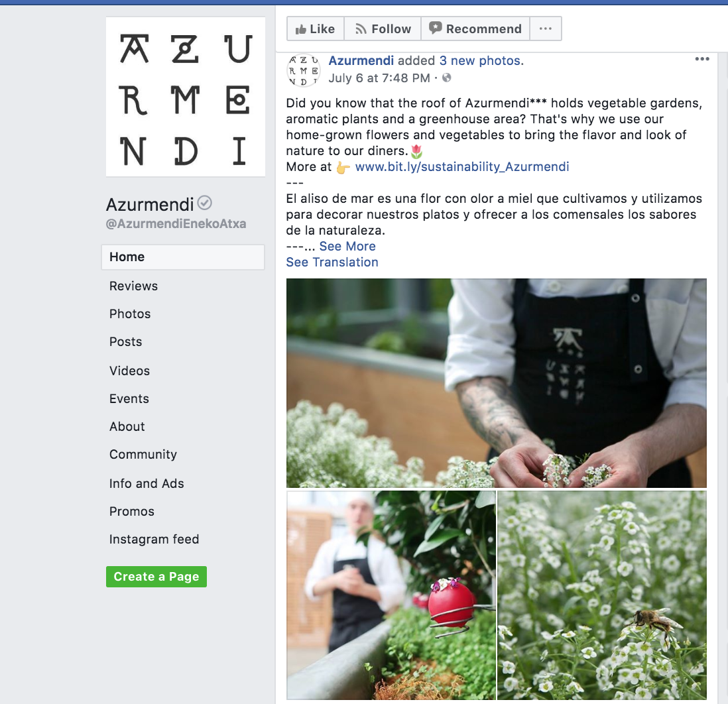This screenshot has height=704, width=728.
Task: Click the Like thumbs-up button
Action: [315, 29]
